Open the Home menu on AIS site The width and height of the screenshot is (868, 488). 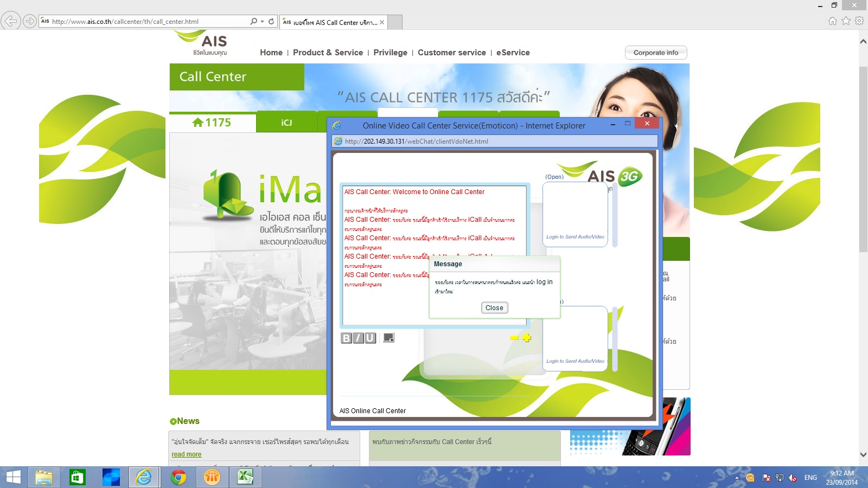tap(271, 53)
